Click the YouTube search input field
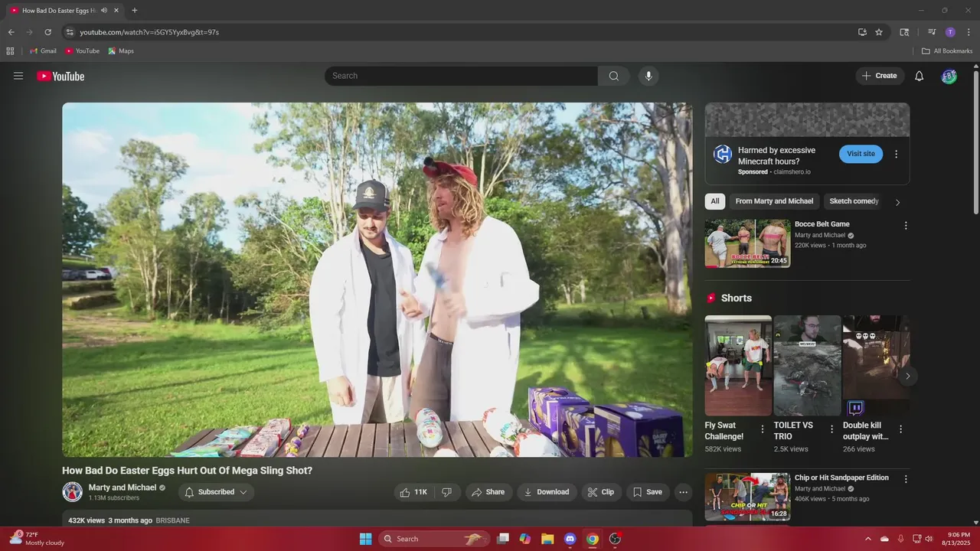Viewport: 980px width, 551px height. coord(461,76)
